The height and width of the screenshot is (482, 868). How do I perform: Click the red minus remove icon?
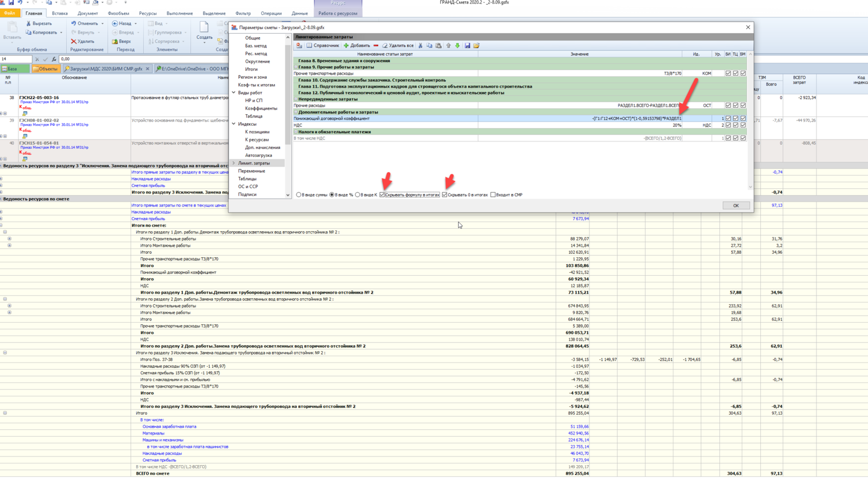click(376, 46)
